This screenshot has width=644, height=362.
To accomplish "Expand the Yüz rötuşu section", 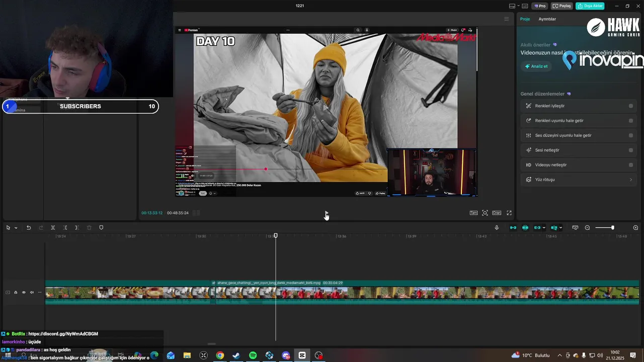I will coord(578,179).
